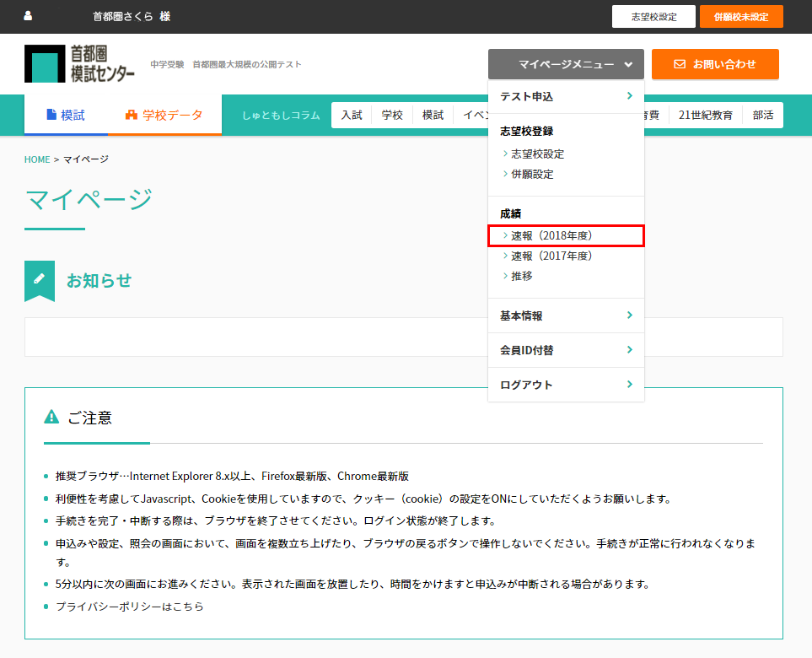Click the 首都圏模試センター logo
Viewport: 812px width, 658px height.
tap(79, 64)
